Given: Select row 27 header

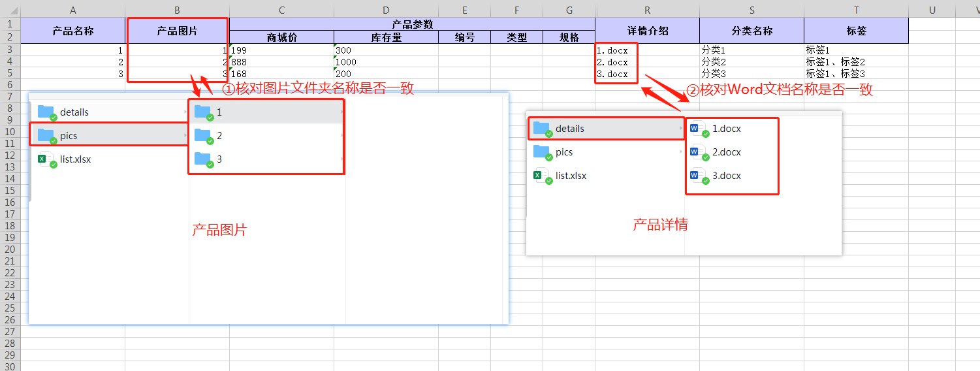Looking at the screenshot, I should [x=10, y=331].
